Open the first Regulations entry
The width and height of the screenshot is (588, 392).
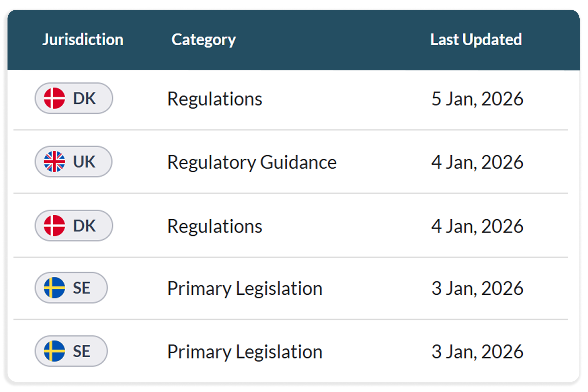point(214,99)
